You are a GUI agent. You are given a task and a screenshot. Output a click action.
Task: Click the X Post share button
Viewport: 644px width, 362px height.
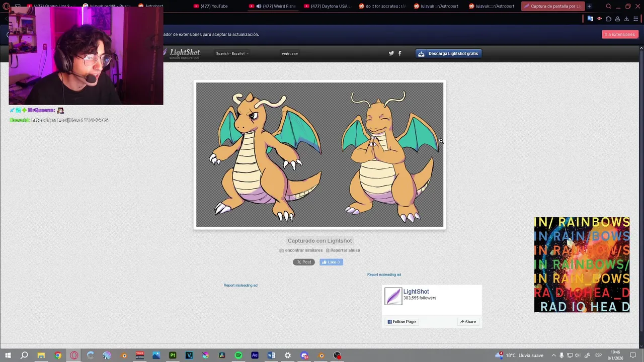pos(304,262)
